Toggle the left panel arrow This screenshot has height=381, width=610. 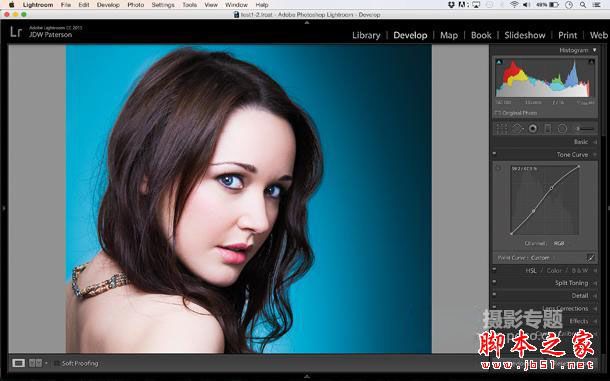pyautogui.click(x=4, y=209)
